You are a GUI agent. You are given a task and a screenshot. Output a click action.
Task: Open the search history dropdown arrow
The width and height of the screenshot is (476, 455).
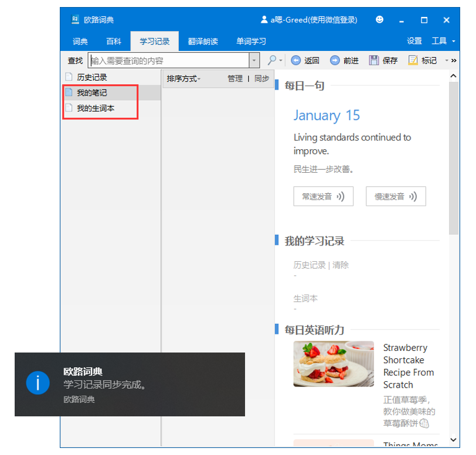pyautogui.click(x=254, y=60)
